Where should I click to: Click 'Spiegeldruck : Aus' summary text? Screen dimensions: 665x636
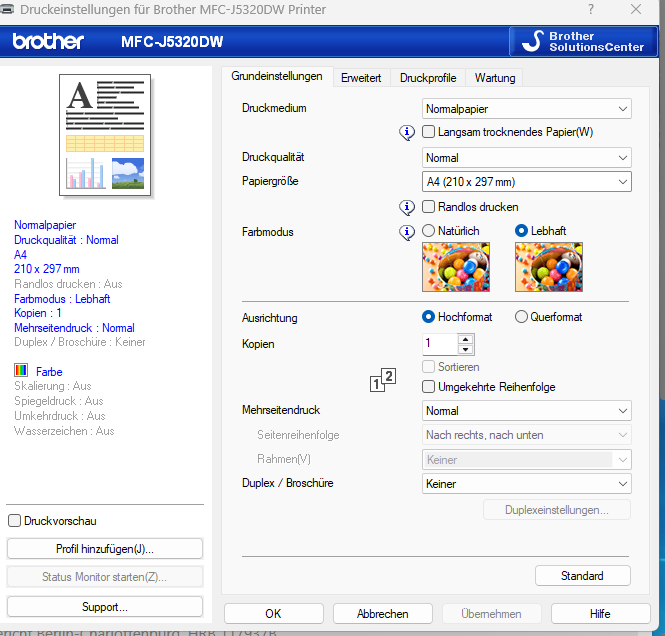pyautogui.click(x=59, y=401)
